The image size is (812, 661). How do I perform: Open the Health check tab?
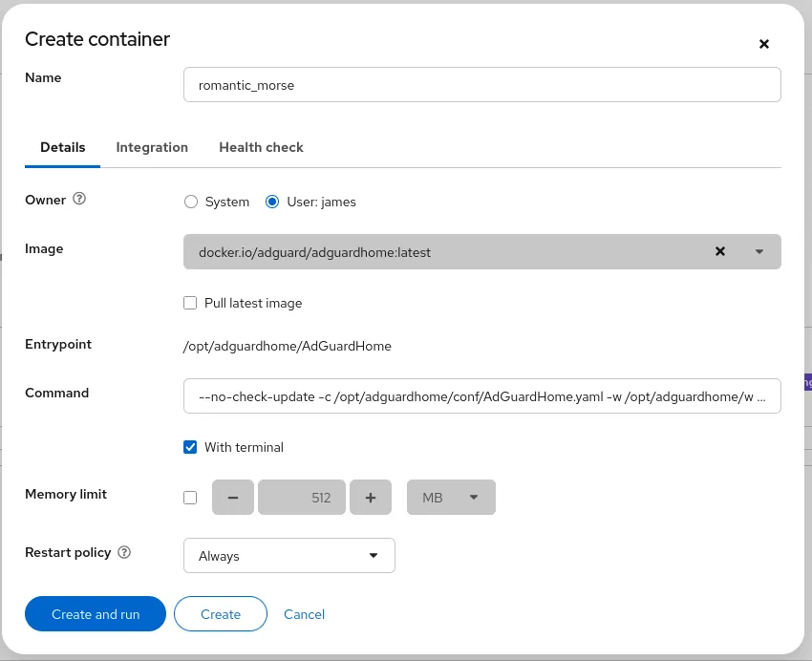coord(261,147)
